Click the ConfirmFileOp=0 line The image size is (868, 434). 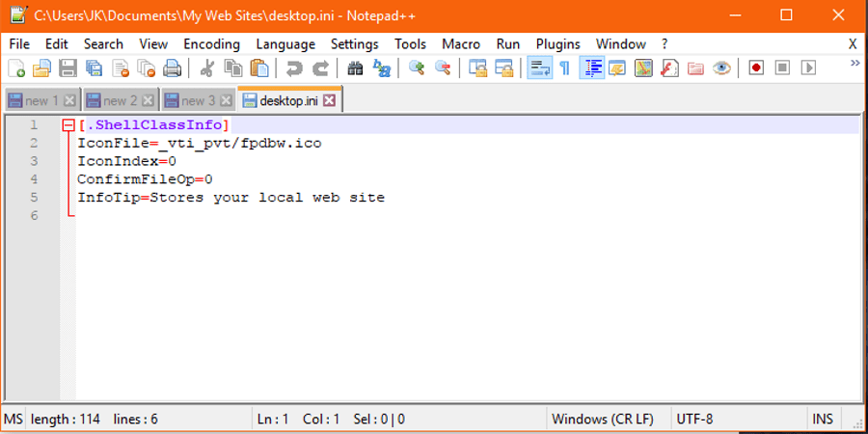point(145,179)
